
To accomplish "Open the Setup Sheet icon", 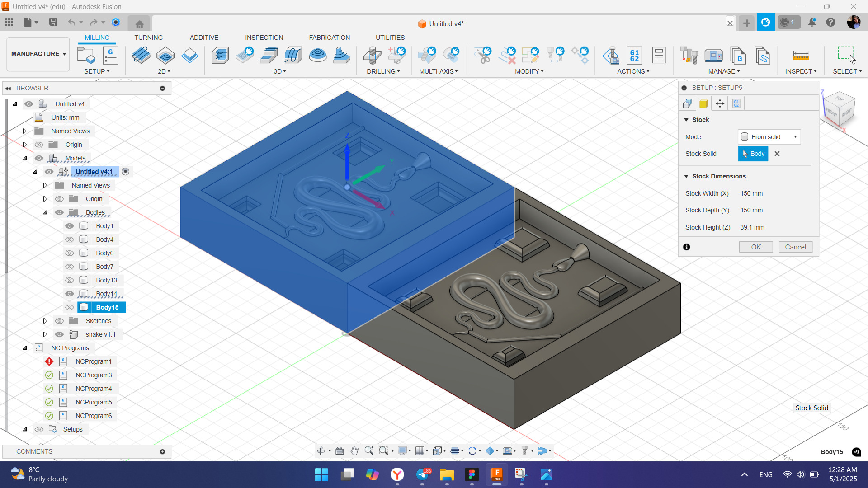I will [x=659, y=56].
